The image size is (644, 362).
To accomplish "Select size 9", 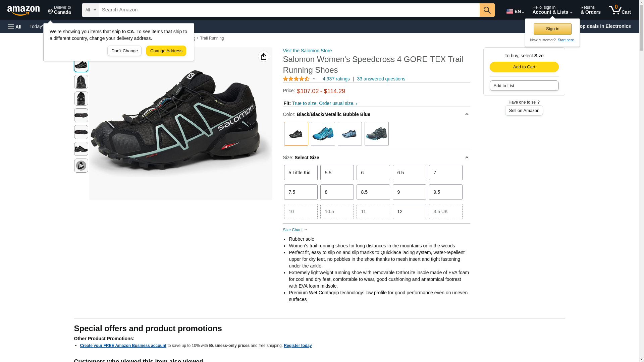I will pyautogui.click(x=409, y=192).
